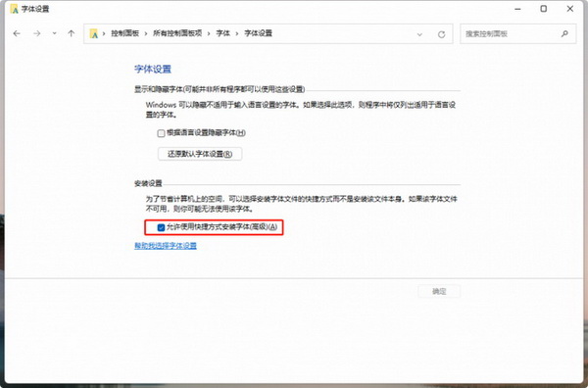Select 控制面板 in the breadcrumb path

coord(124,33)
